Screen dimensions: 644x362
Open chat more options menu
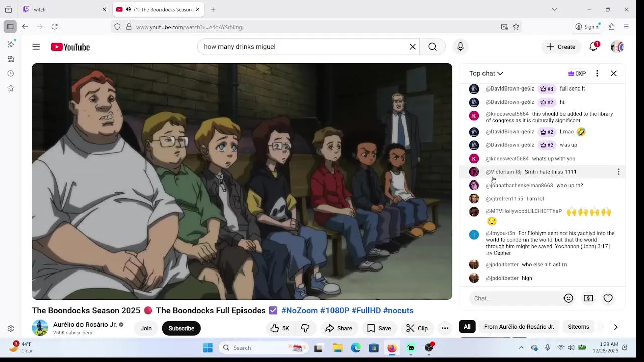[597, 73]
